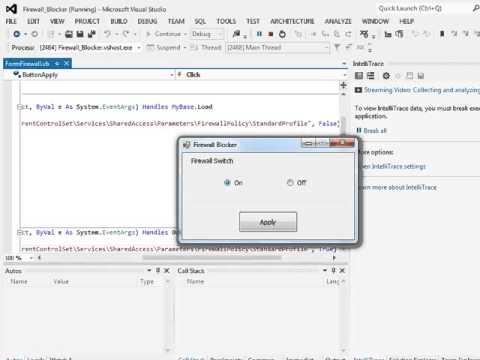This screenshot has height=360, width=480.
Task: Open the HELP menu
Action: (407, 21)
